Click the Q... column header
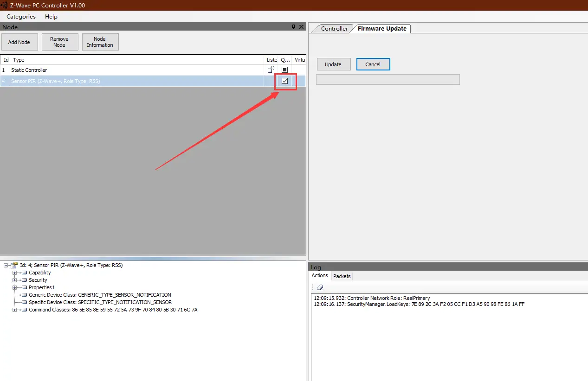 click(286, 60)
